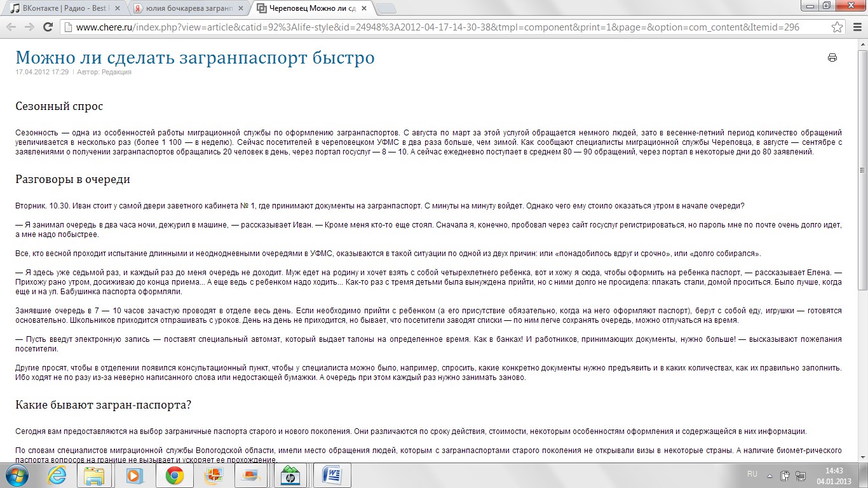The image size is (868, 488).
Task: Click the browser forward arrow
Action: 29,27
